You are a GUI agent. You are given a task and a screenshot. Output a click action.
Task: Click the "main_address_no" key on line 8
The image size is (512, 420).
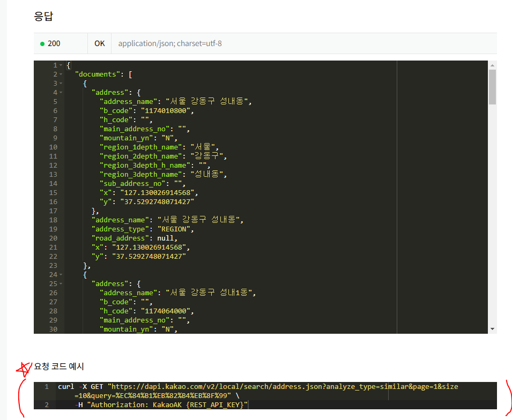pyautogui.click(x=135, y=129)
